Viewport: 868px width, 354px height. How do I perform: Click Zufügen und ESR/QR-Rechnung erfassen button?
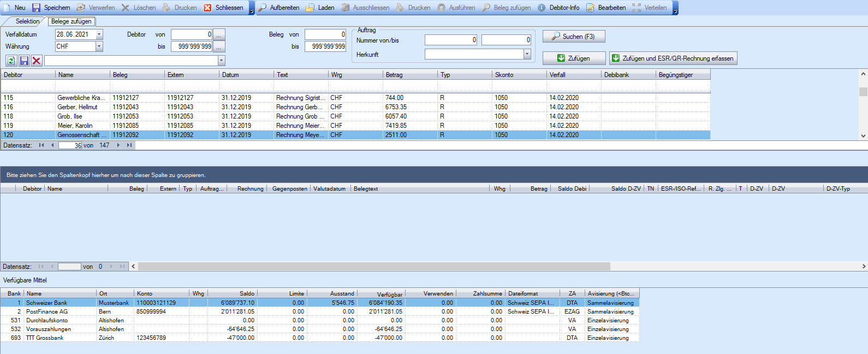coord(673,58)
